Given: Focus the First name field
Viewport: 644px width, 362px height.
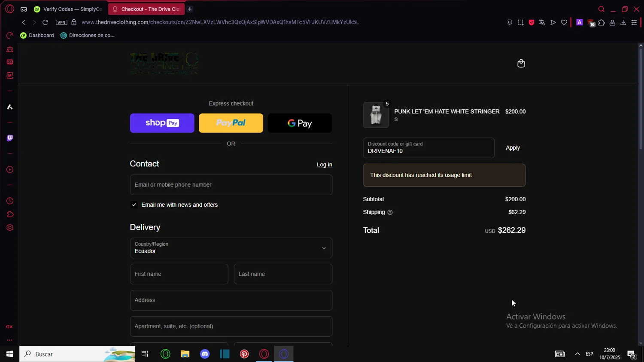Looking at the screenshot, I should [x=179, y=274].
